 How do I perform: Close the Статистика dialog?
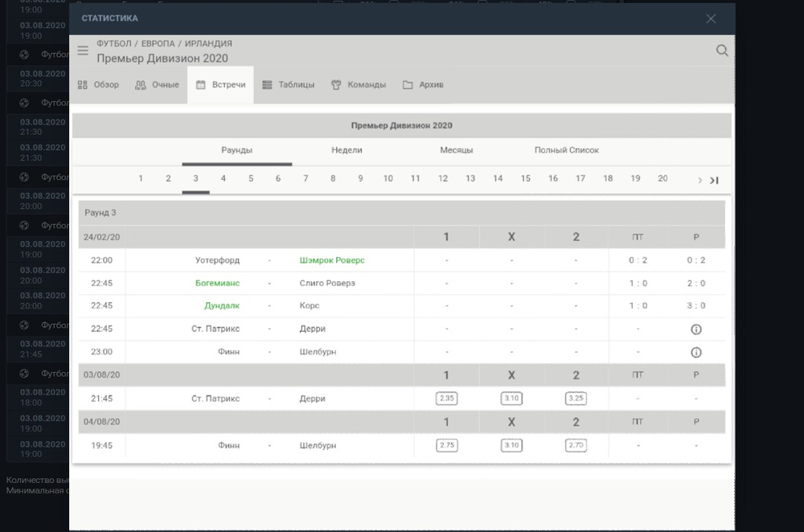click(711, 18)
